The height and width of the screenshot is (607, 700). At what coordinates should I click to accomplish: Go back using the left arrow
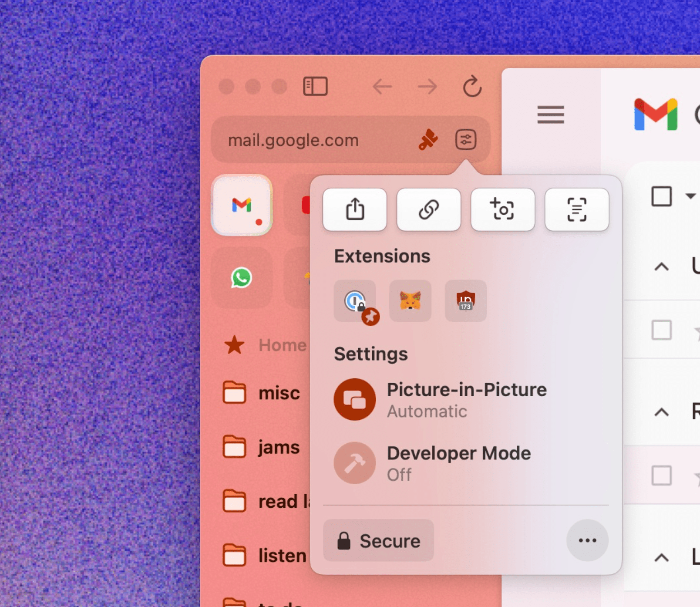pyautogui.click(x=383, y=87)
